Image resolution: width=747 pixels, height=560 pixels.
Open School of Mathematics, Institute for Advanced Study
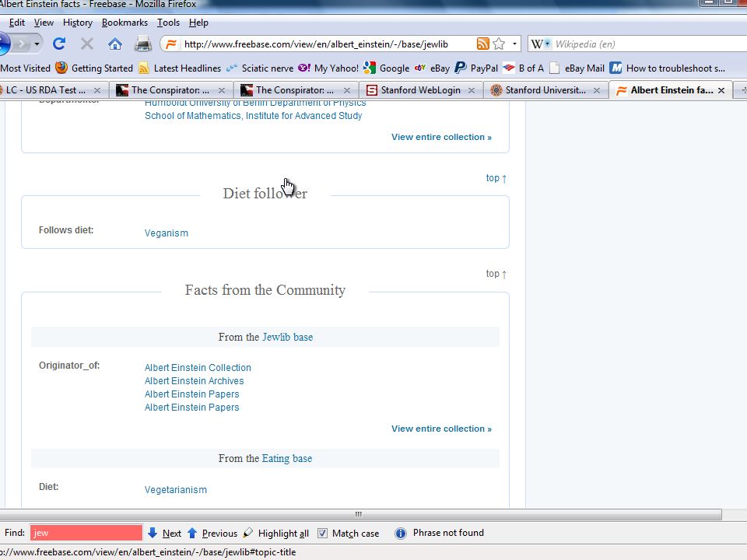click(x=253, y=116)
